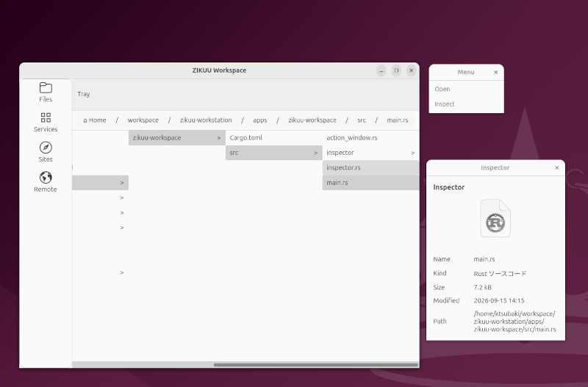588x387 pixels.
Task: Minimize the ZIKUU Workspace window
Action: pyautogui.click(x=381, y=70)
